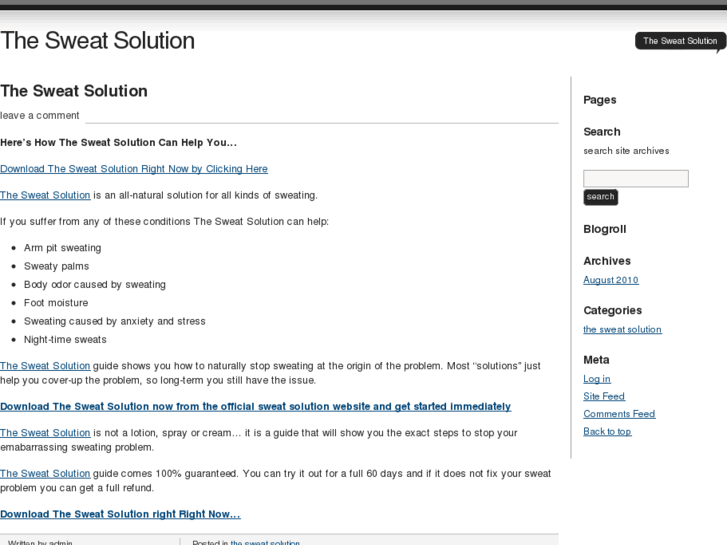Select the 'Night-time sweats' list item
This screenshot has width=727, height=545.
coord(65,340)
